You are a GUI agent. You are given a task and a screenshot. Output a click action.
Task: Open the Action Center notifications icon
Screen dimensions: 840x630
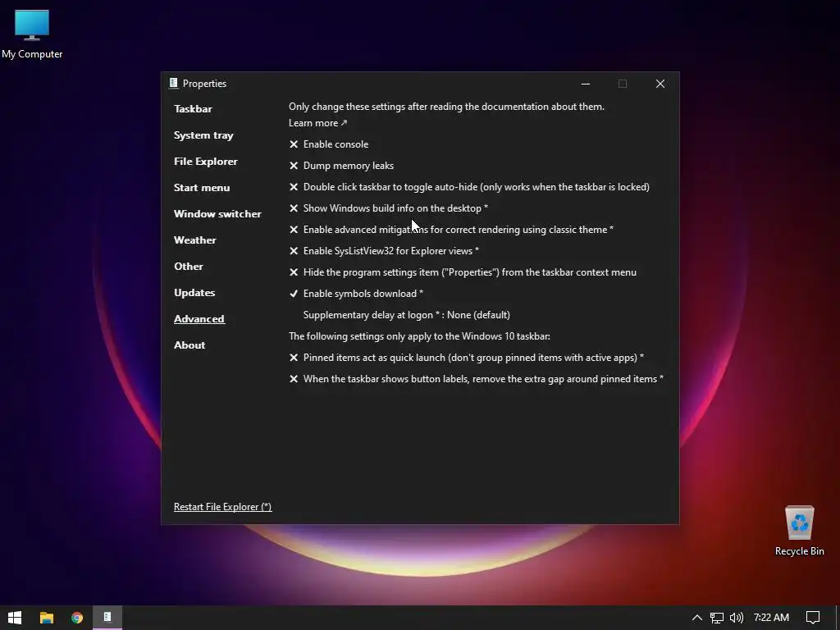(813, 618)
